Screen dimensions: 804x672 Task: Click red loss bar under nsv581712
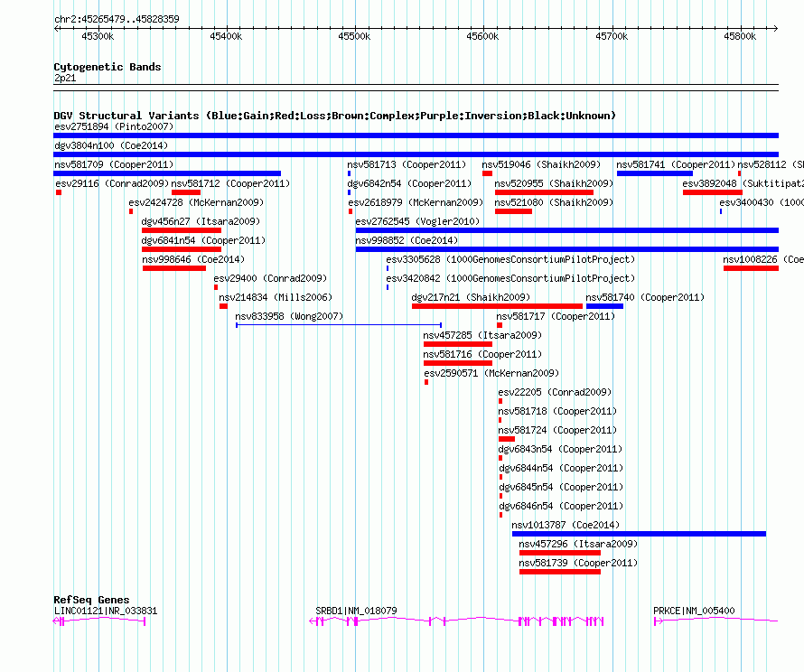pos(185,192)
